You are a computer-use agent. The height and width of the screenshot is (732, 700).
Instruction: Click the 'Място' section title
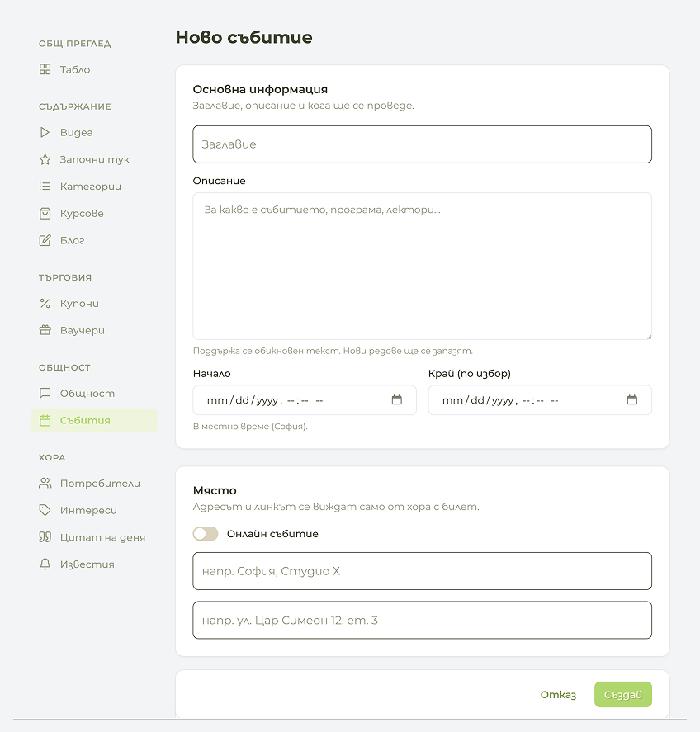pos(215,490)
